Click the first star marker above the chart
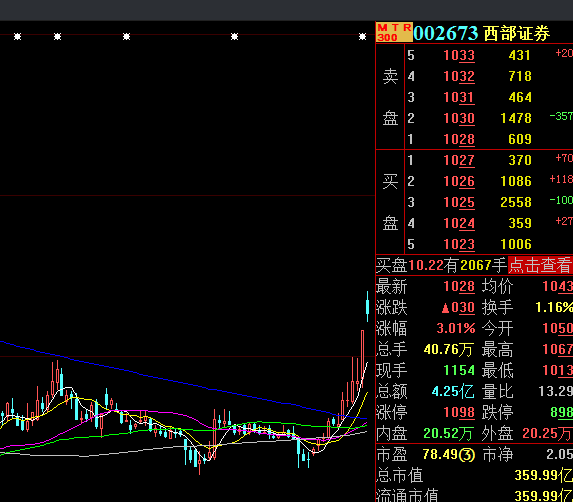The height and width of the screenshot is (502, 573). pos(18,37)
